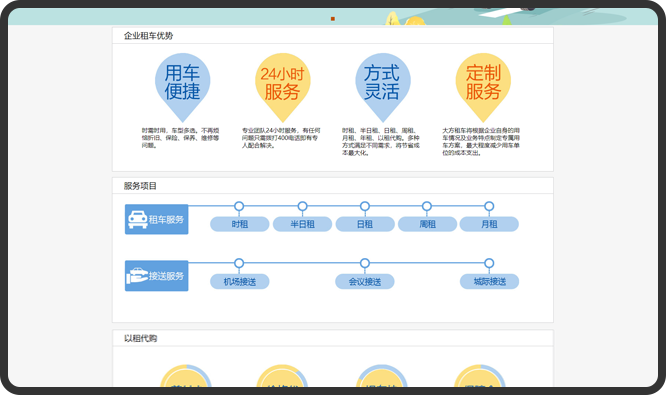Select the 时租 rental option
This screenshot has height=395, width=666.
click(x=240, y=224)
